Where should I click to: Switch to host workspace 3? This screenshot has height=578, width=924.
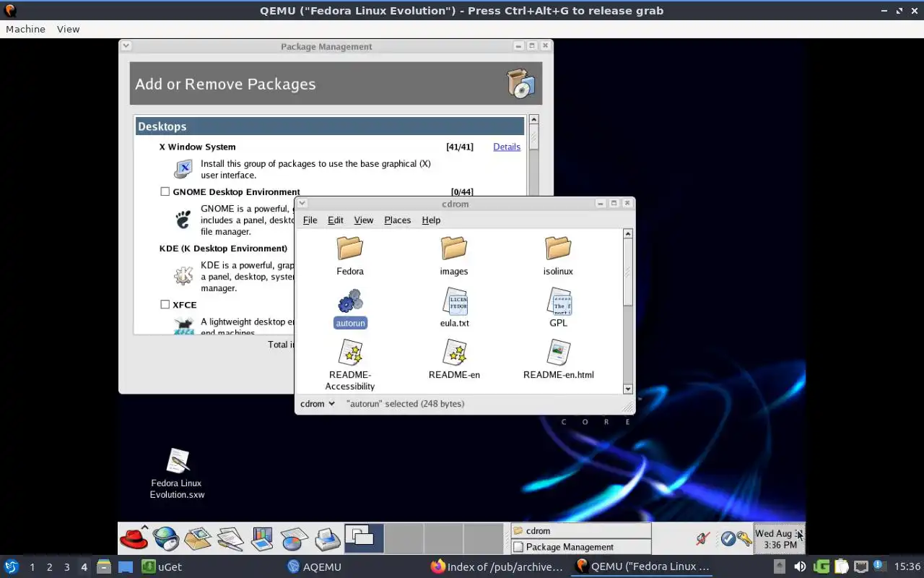click(x=66, y=567)
